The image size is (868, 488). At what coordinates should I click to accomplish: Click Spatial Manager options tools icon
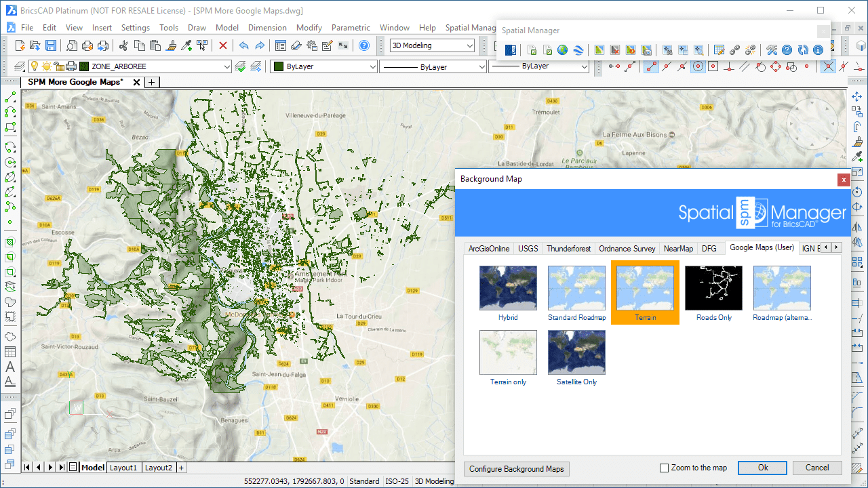point(772,50)
